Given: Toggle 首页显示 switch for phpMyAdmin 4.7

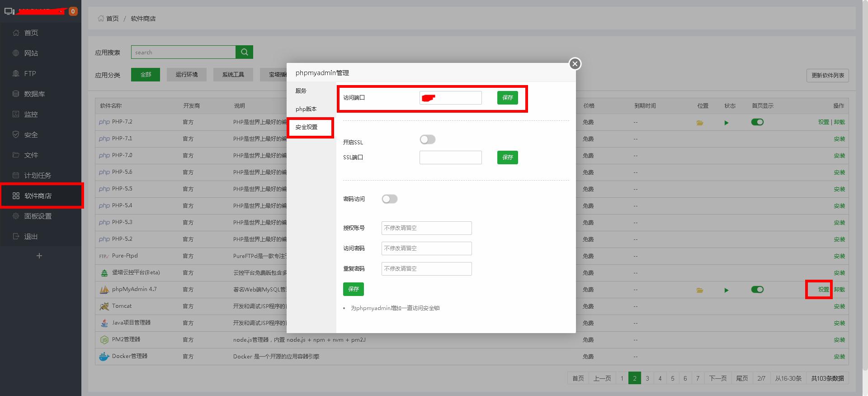Looking at the screenshot, I should tap(757, 290).
